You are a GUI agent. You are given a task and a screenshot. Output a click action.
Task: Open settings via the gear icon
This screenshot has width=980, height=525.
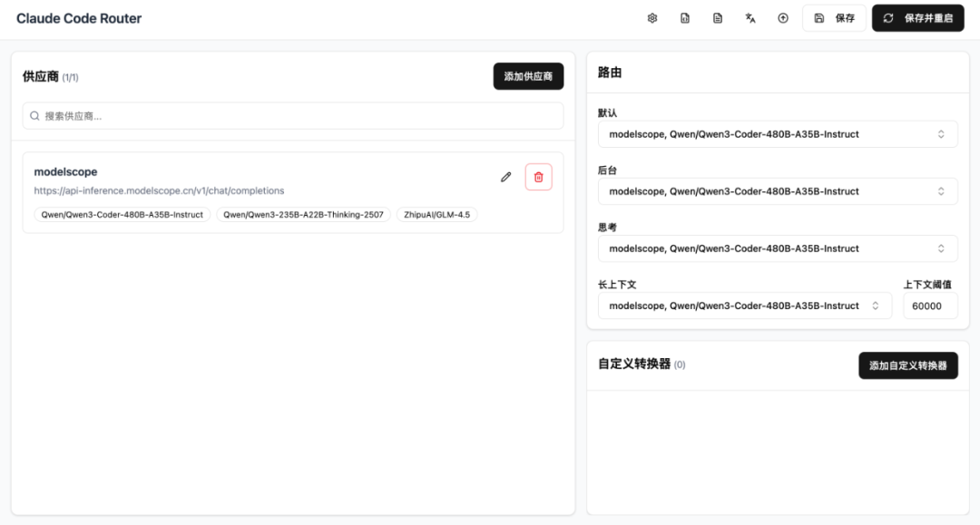click(x=652, y=18)
